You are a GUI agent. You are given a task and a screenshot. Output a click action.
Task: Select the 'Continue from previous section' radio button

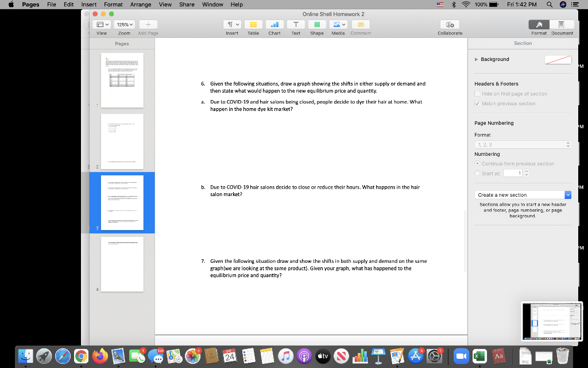pos(477,163)
